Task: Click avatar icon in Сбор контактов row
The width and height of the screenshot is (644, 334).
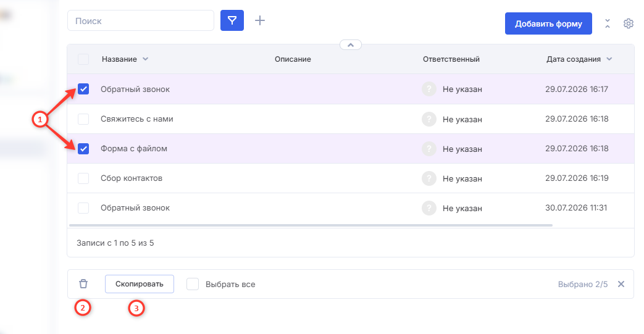Action: 429,178
